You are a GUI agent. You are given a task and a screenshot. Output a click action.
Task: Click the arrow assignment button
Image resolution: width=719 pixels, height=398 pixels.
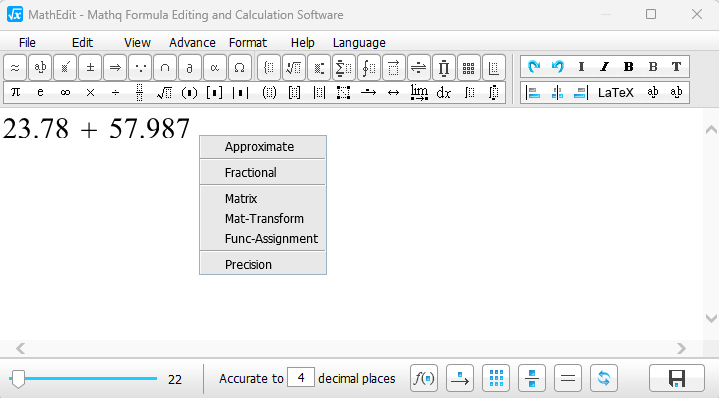click(460, 378)
